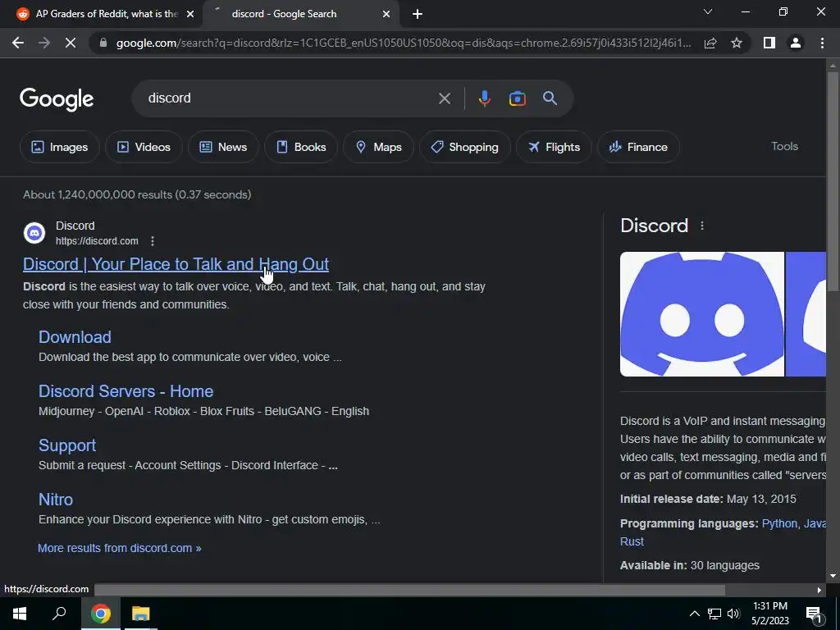Screen dimensions: 840x630
Task: Open Windows taskbar search
Action: tap(59, 614)
